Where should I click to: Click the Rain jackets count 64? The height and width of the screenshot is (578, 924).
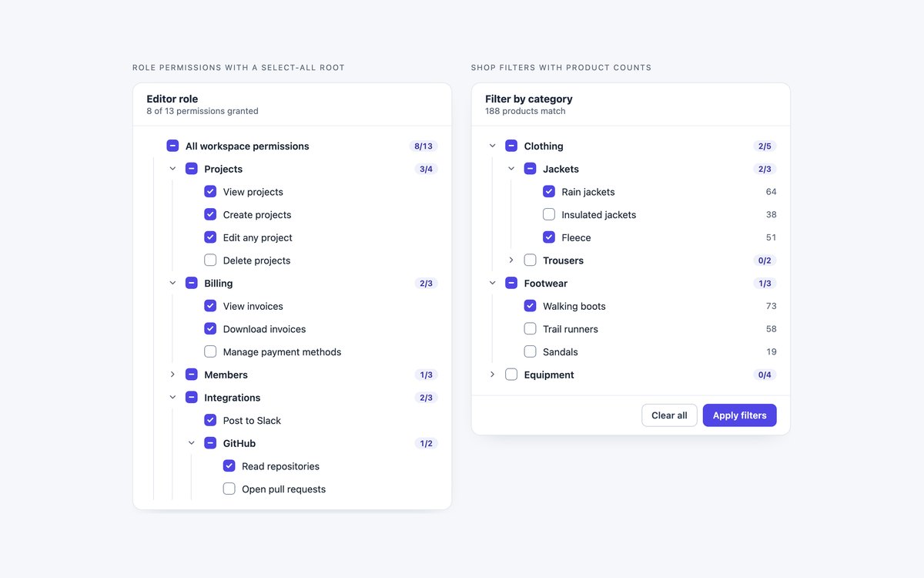click(771, 192)
